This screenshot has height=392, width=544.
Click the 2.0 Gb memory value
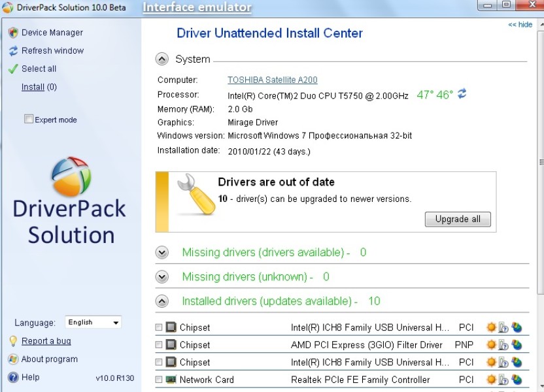[240, 109]
